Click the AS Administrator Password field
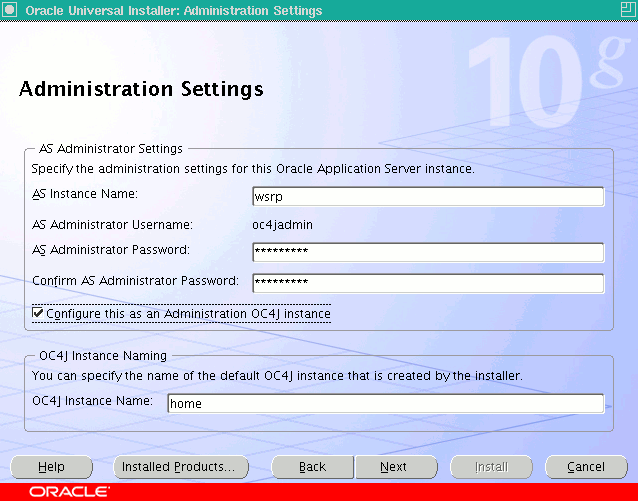638x501 pixels. point(428,252)
